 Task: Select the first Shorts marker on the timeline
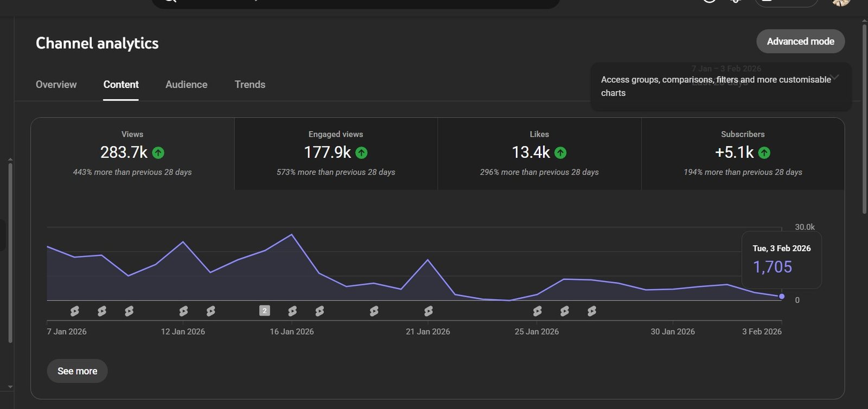74,311
